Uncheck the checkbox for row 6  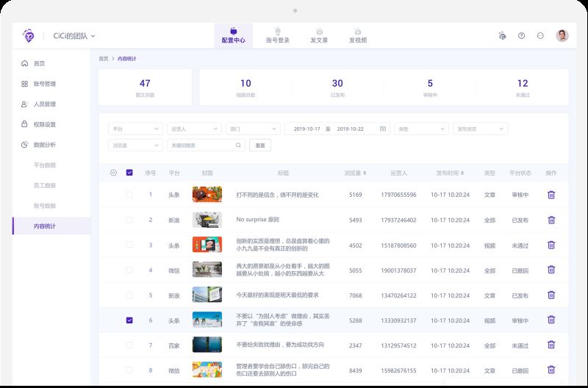tap(129, 320)
